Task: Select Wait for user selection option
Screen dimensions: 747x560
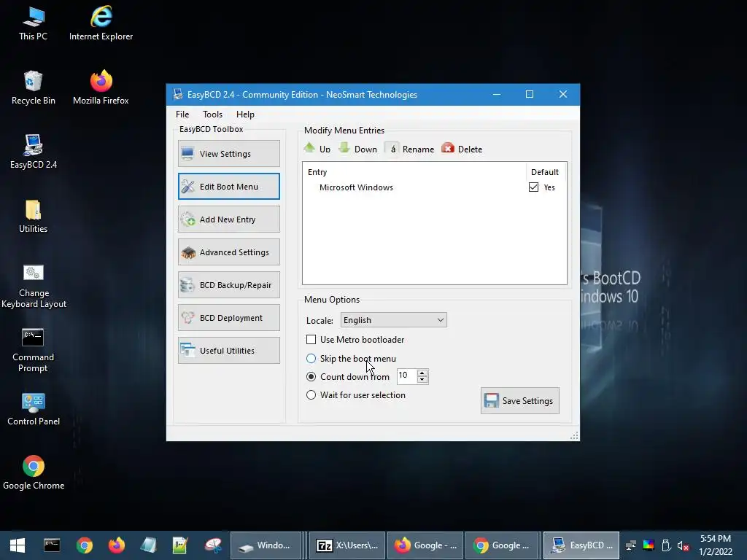Action: (x=311, y=394)
